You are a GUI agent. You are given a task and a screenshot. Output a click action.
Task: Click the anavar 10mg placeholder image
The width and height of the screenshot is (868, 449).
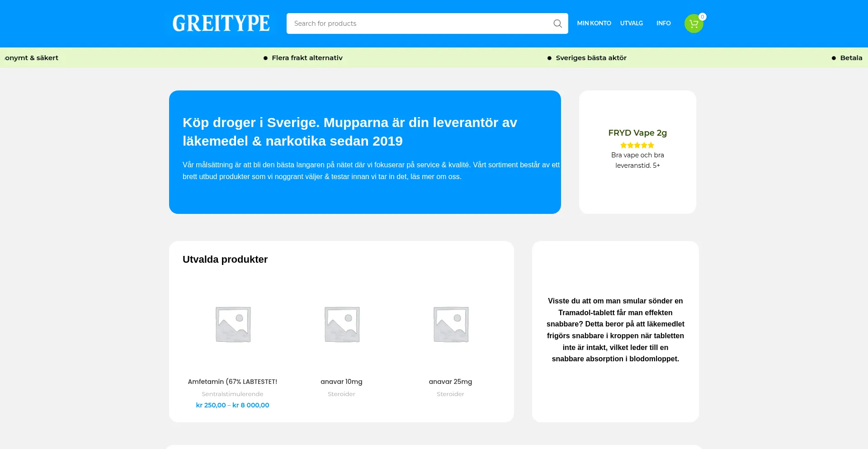(342, 324)
